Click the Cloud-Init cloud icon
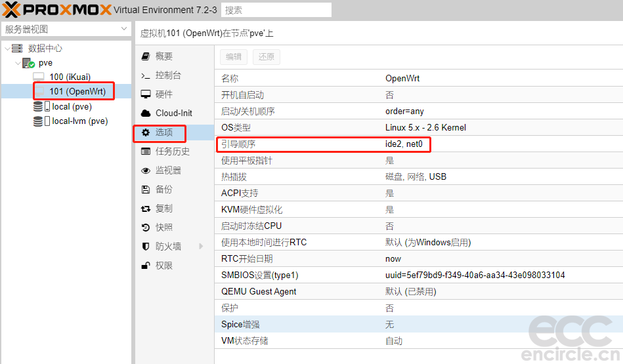This screenshot has width=623, height=364. (x=146, y=113)
